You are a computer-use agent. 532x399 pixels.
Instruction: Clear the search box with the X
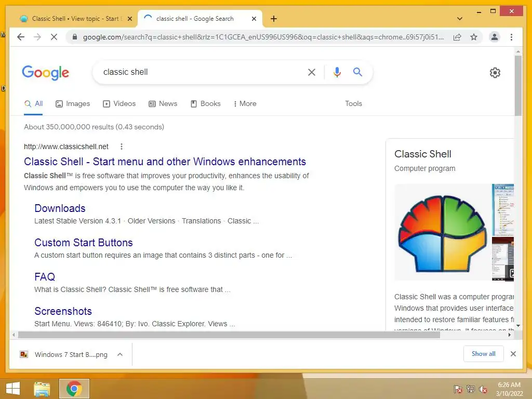pos(312,72)
